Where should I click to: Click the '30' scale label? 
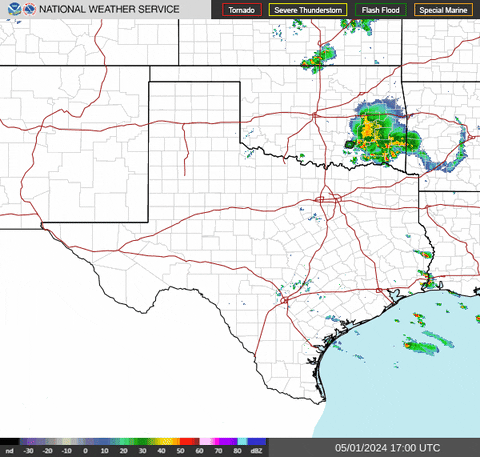coord(142,451)
